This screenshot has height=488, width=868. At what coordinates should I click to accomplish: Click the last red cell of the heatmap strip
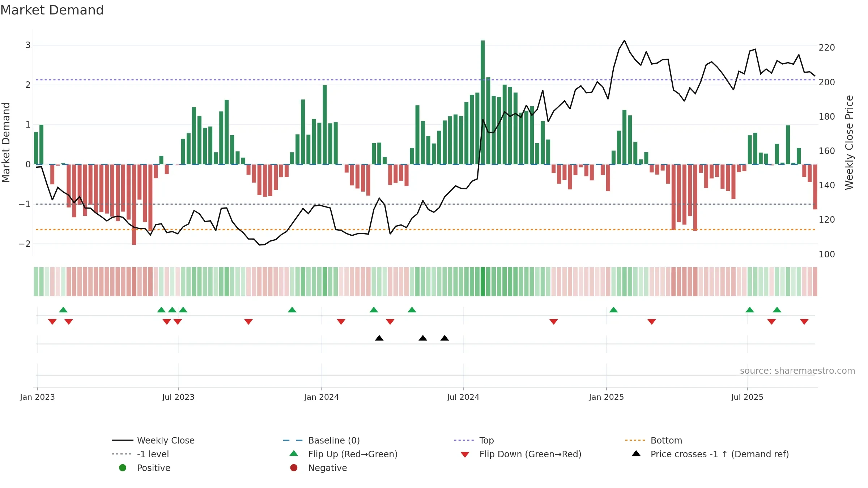815,282
